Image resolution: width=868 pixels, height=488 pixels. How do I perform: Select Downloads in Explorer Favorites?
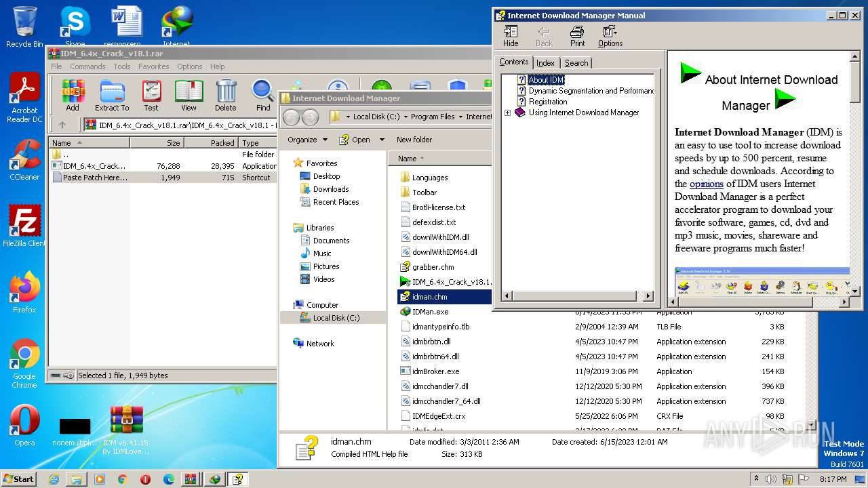pyautogui.click(x=331, y=189)
